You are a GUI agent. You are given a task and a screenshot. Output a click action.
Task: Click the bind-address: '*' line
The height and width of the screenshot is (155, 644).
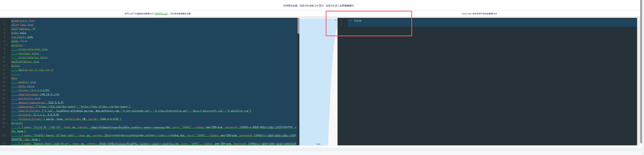click(x=23, y=29)
